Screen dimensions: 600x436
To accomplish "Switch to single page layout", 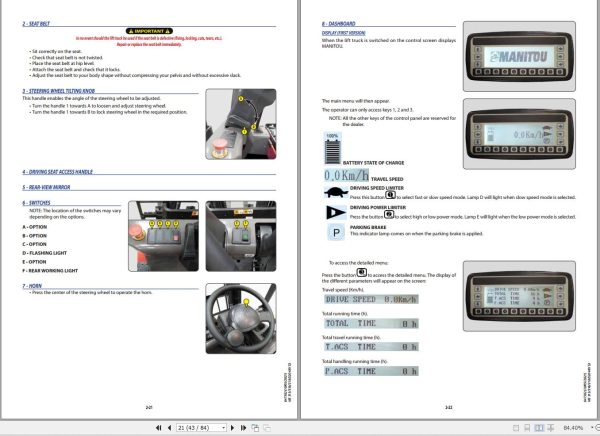I will tap(516, 428).
